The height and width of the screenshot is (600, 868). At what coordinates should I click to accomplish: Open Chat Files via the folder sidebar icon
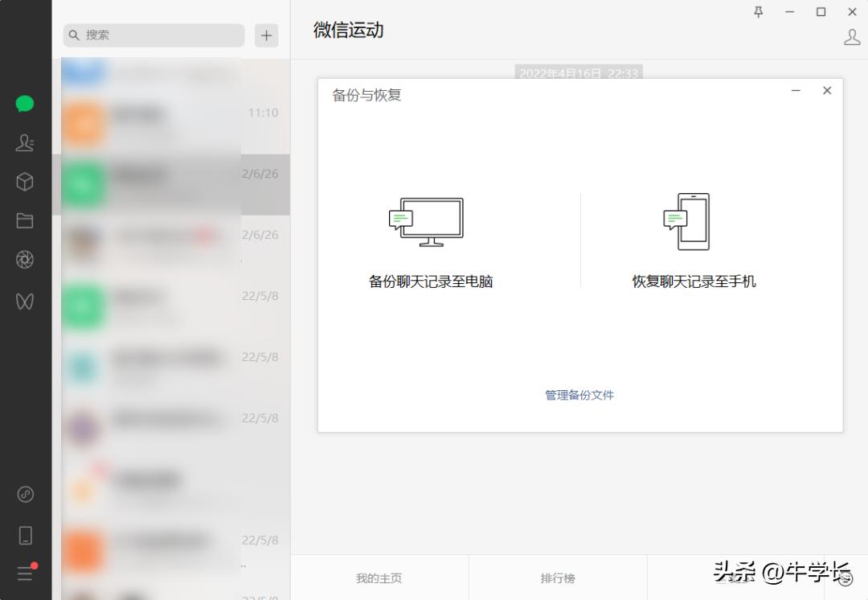(25, 220)
